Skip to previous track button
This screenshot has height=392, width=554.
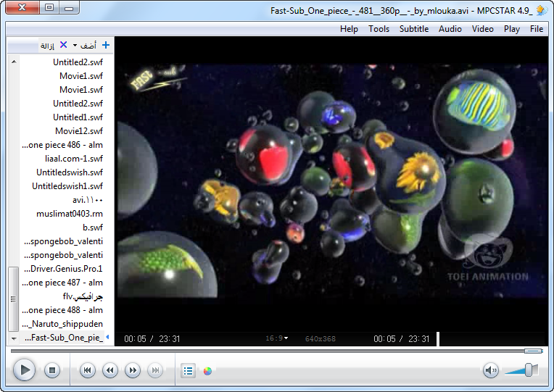coord(87,370)
